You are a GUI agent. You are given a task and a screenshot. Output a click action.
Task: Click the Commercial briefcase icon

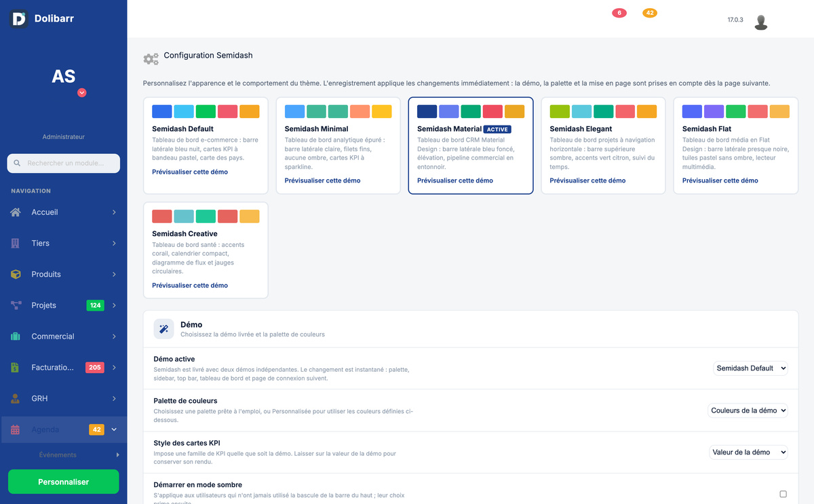pyautogui.click(x=16, y=336)
